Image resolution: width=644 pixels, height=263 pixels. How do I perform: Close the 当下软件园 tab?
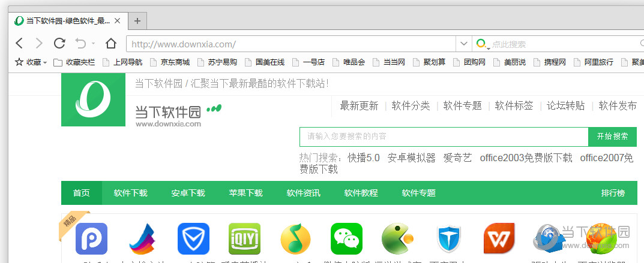[118, 21]
